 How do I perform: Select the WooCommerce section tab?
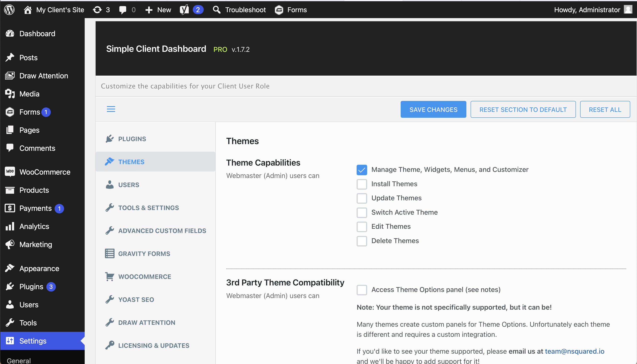coord(145,276)
